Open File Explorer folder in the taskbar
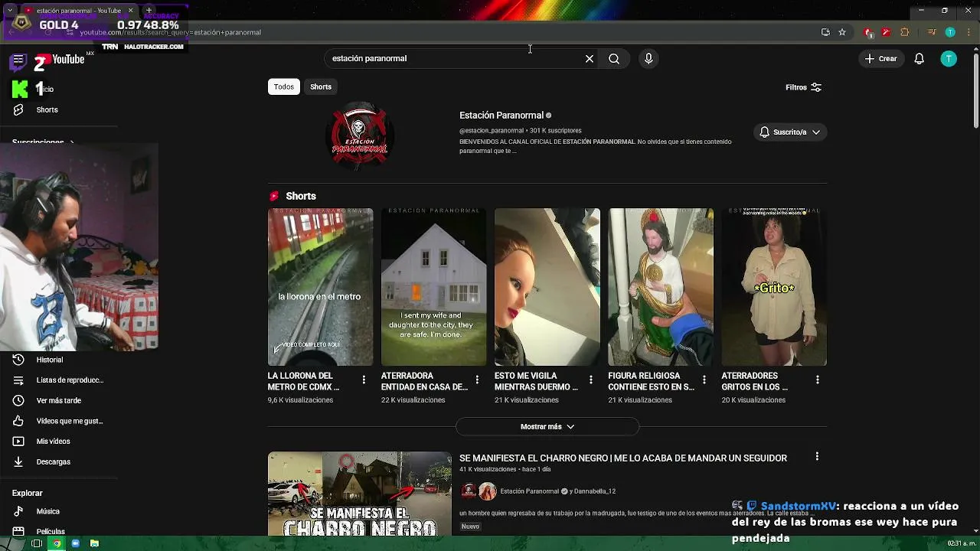Viewport: 980px width, 551px height. [94, 543]
